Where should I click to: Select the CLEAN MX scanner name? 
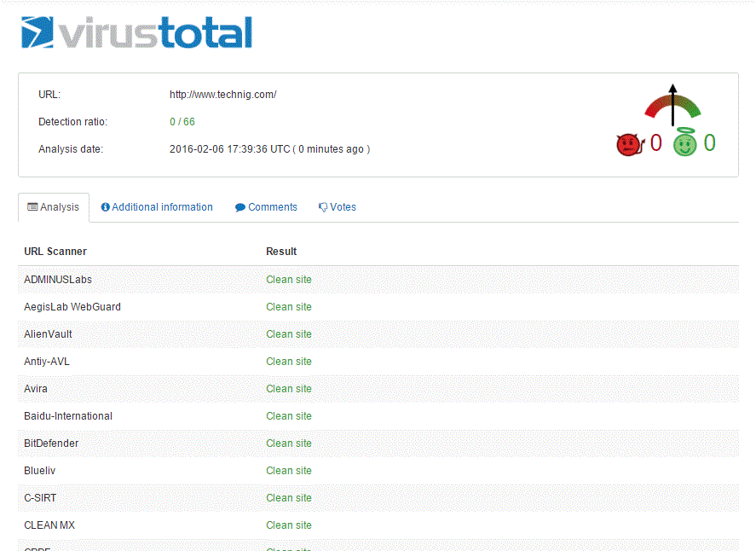click(49, 525)
